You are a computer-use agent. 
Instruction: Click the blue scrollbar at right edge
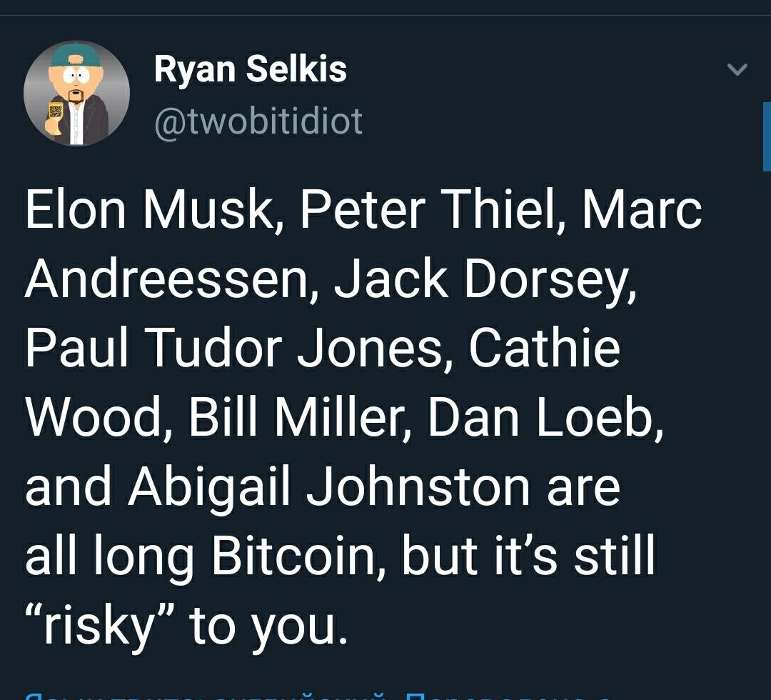[x=767, y=136]
